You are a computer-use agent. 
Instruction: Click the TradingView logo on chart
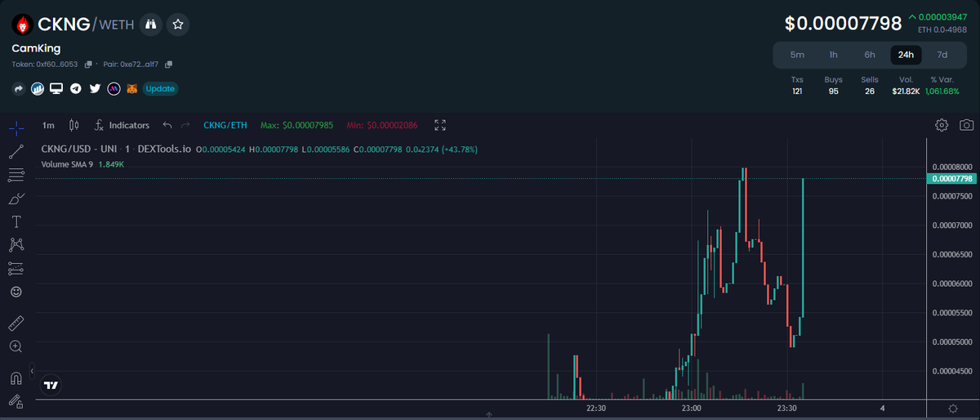click(x=51, y=384)
